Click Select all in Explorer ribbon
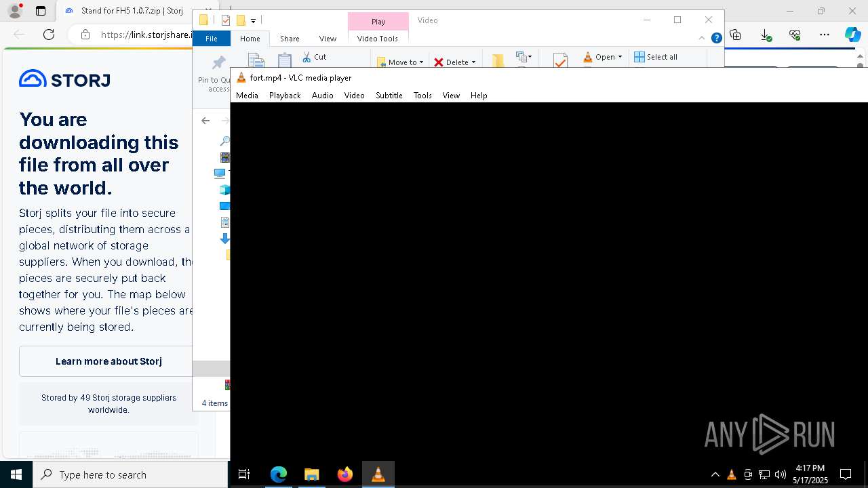 coord(656,57)
